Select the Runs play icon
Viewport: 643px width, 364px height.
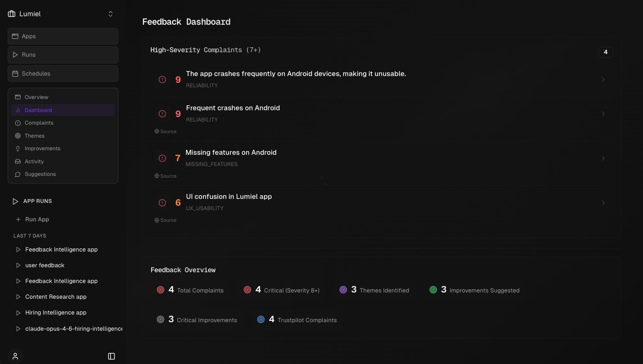tap(16, 54)
